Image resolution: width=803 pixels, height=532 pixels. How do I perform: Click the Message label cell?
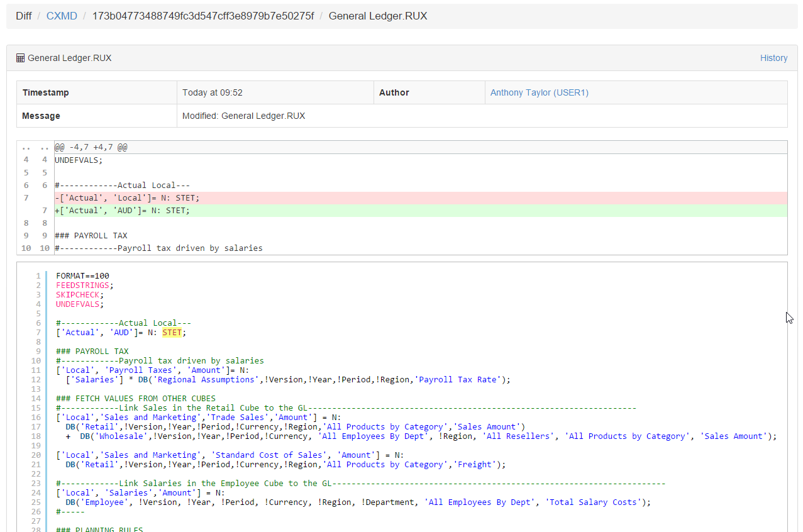click(97, 116)
